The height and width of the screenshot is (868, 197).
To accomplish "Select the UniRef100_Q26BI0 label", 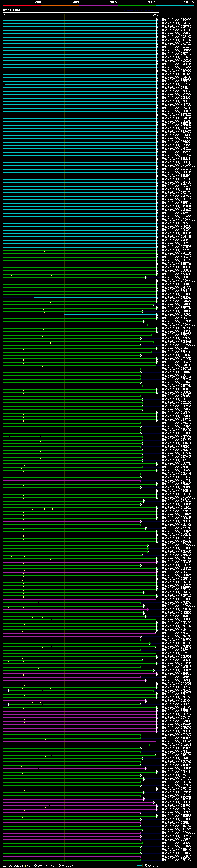I will [177, 857].
